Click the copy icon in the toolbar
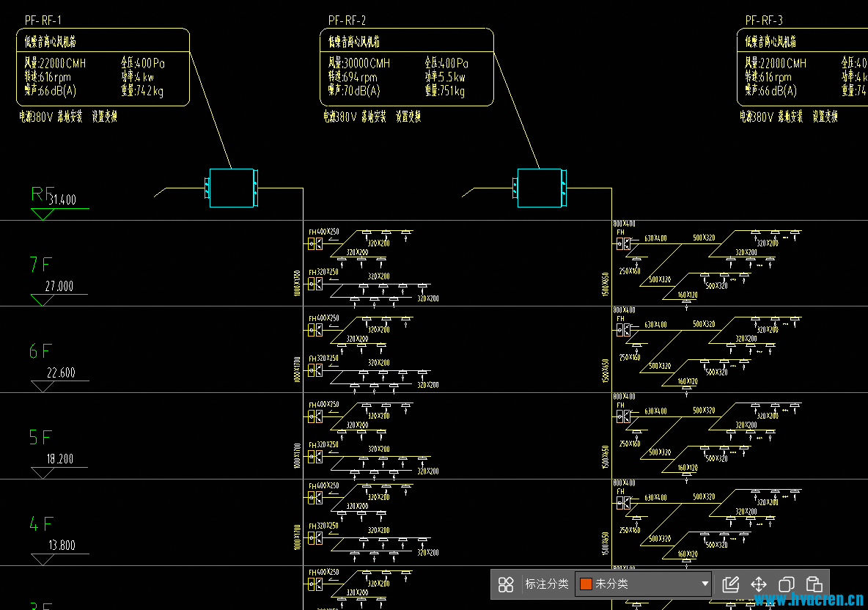The width and height of the screenshot is (868, 610). pos(786,584)
